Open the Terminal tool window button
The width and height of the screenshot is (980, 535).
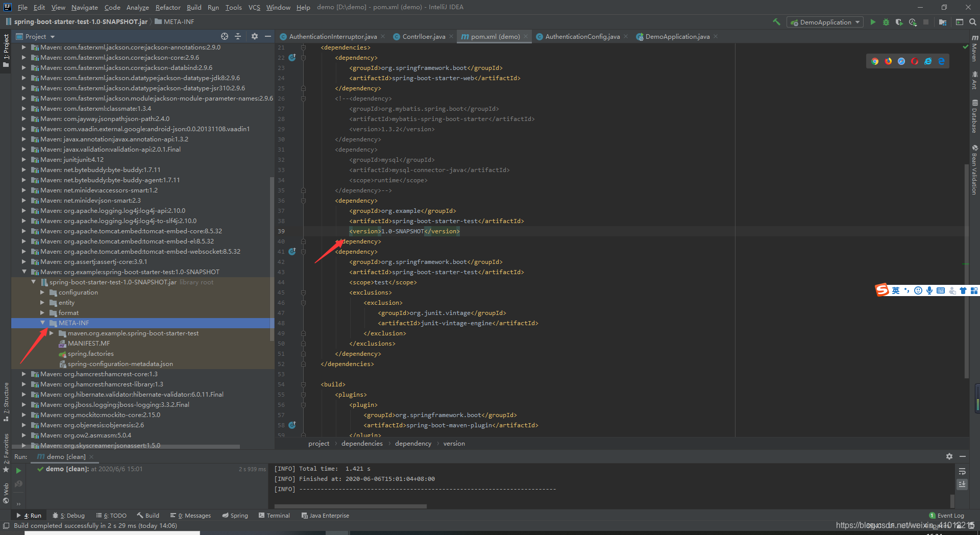tap(274, 516)
